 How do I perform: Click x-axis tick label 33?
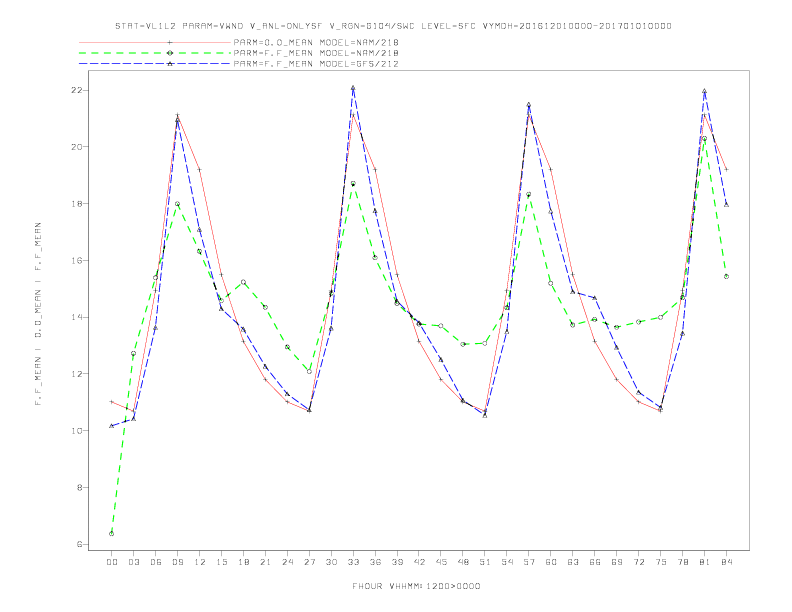(x=353, y=562)
